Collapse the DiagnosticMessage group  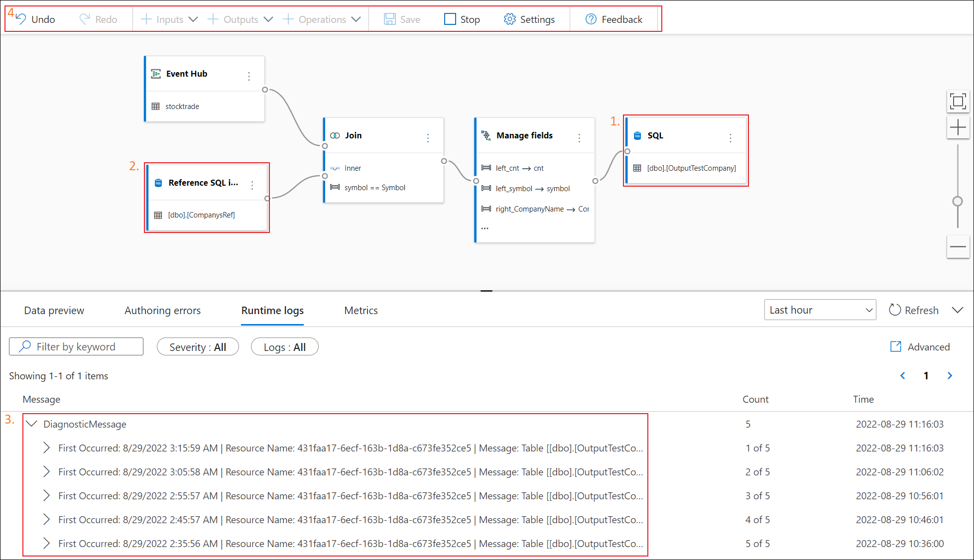pyautogui.click(x=32, y=424)
